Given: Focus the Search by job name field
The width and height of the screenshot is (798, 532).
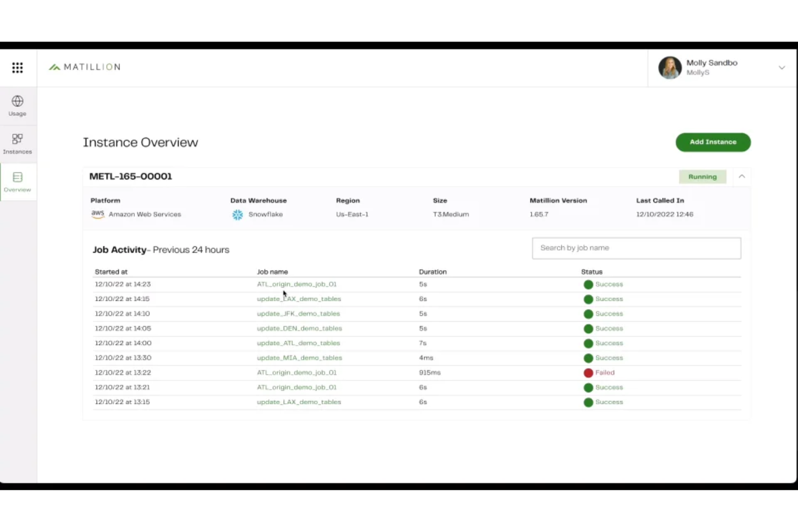Looking at the screenshot, I should tap(636, 248).
